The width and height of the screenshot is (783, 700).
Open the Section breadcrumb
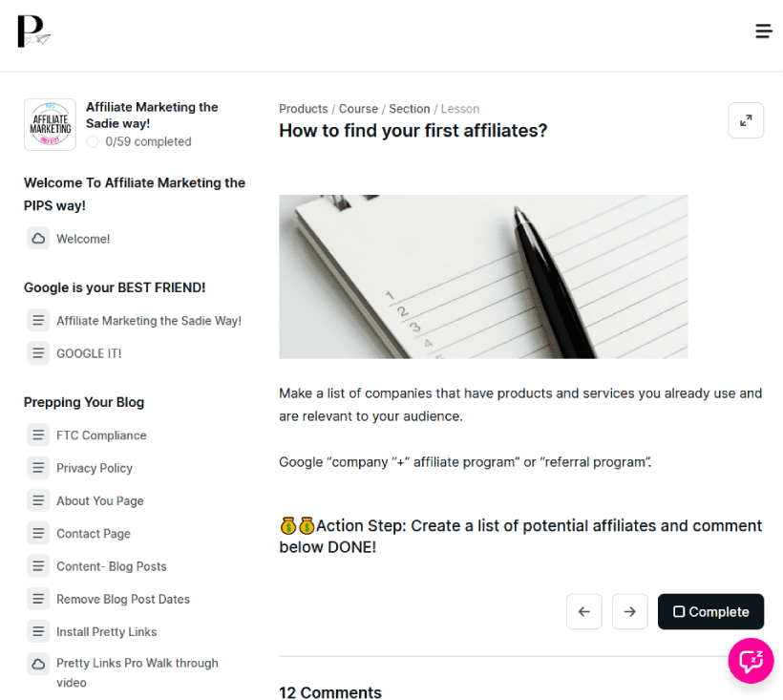[409, 109]
